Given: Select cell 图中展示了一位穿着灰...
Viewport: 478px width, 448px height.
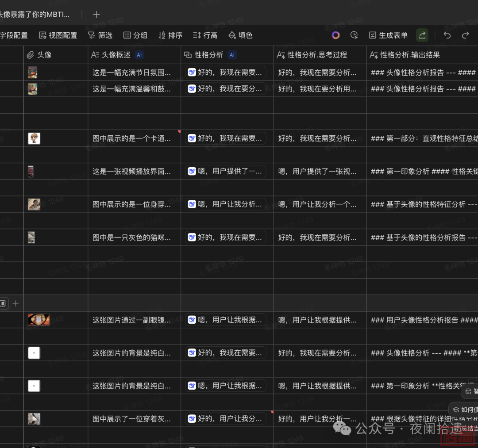Looking at the screenshot, I should pos(134,419).
